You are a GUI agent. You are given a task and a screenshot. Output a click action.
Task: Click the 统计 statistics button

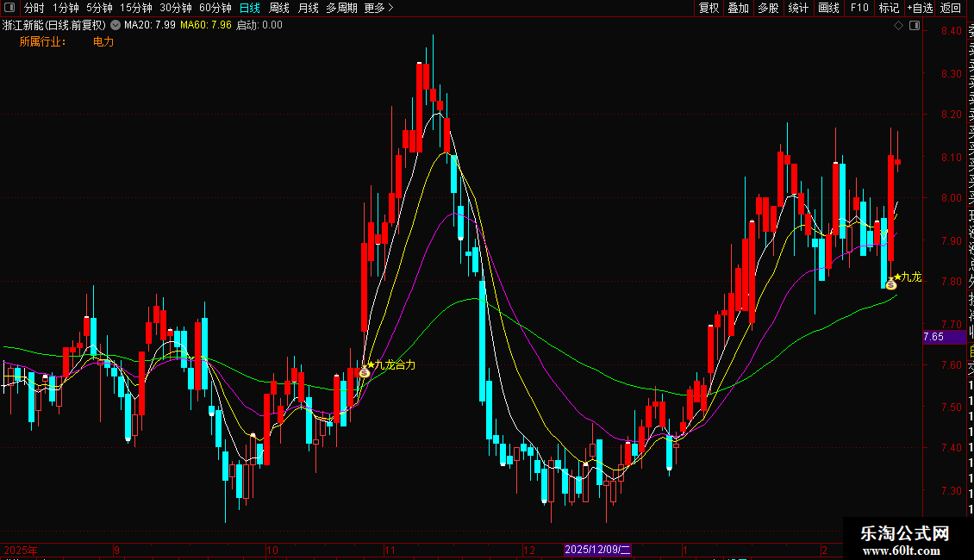click(x=798, y=8)
